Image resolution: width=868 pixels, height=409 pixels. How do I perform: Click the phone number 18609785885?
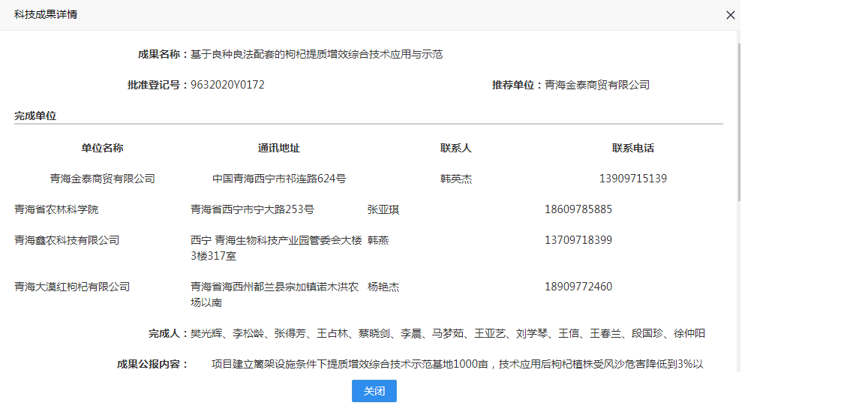pyautogui.click(x=578, y=209)
